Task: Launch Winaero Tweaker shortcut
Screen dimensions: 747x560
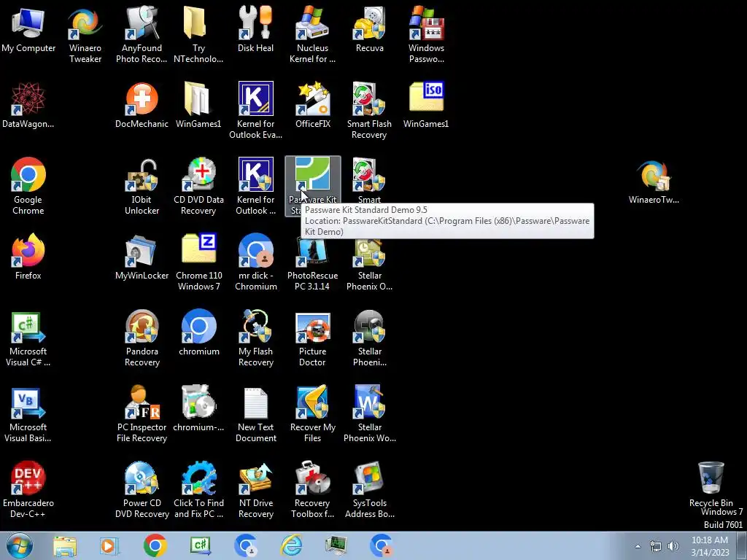Action: [85, 34]
